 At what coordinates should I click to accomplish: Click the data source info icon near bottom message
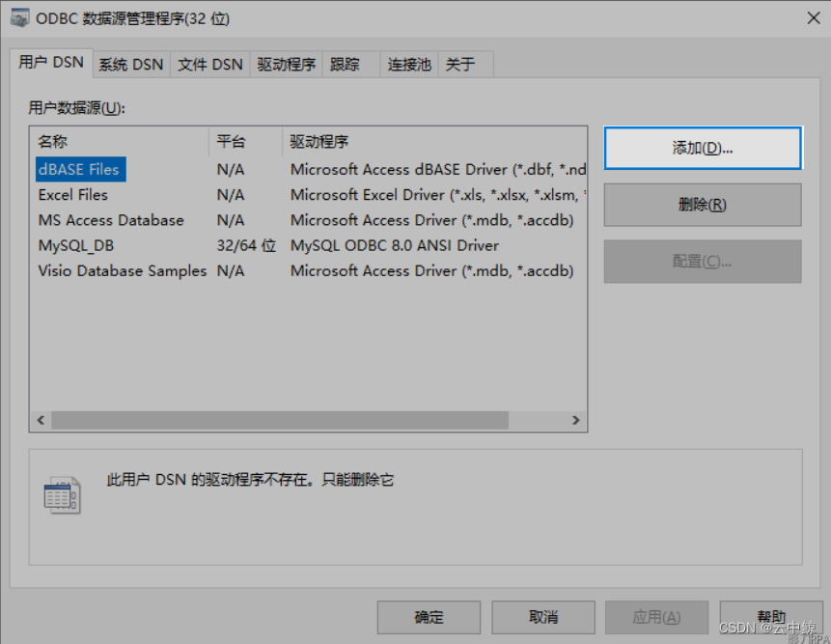[x=63, y=494]
